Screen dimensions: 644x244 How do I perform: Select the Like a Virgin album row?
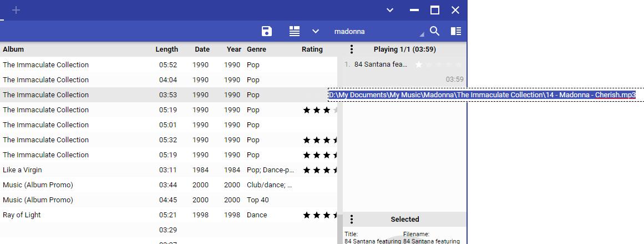click(x=22, y=170)
